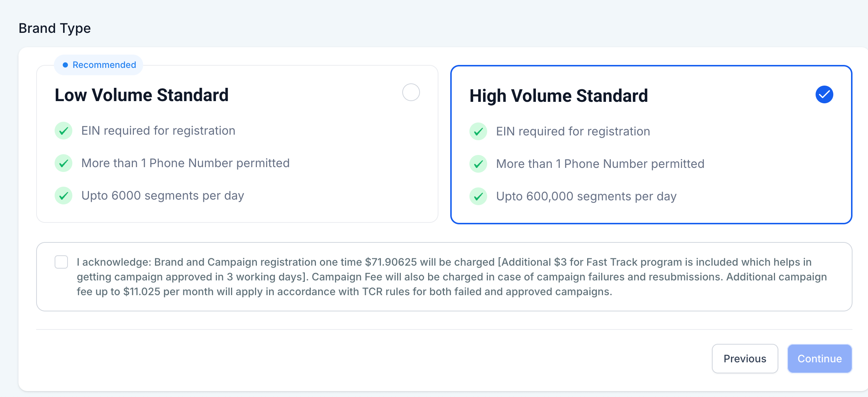Click the Recommended badge
Image resolution: width=868 pixels, height=397 pixels.
point(99,65)
